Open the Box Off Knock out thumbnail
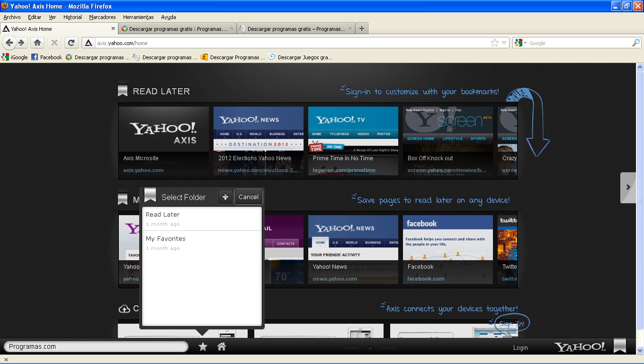The width and height of the screenshot is (644, 364). [448, 141]
